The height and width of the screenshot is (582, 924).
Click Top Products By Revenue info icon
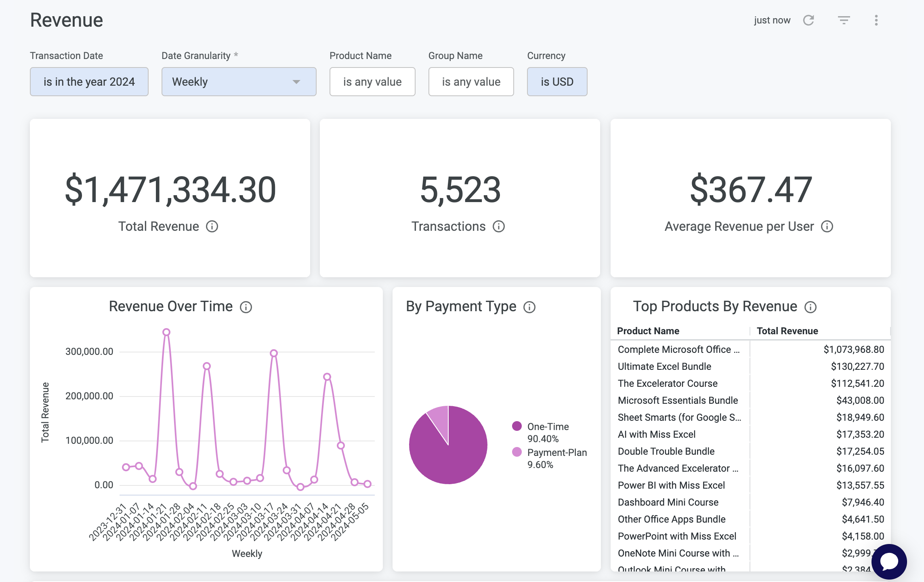pyautogui.click(x=810, y=307)
